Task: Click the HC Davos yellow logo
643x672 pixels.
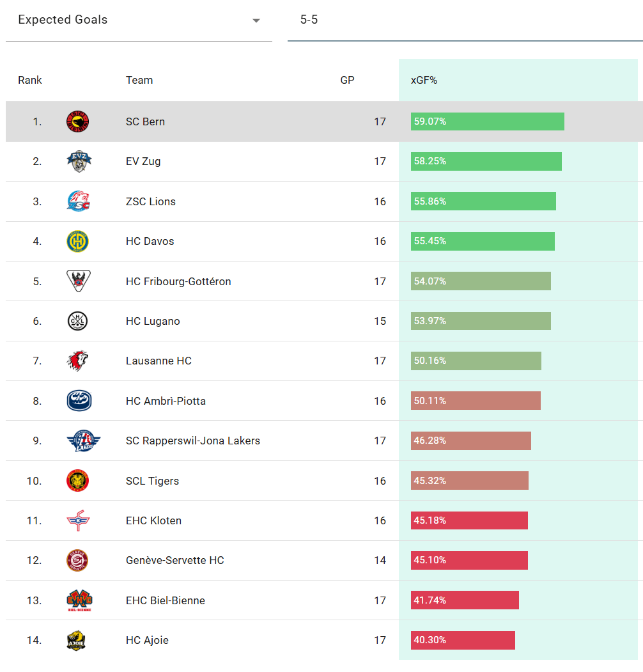Action: click(x=77, y=241)
